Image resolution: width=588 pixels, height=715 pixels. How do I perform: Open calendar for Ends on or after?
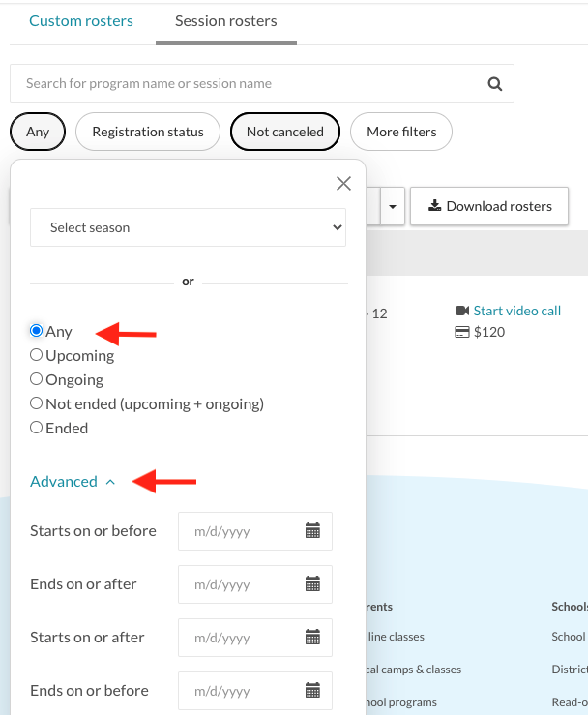312,584
